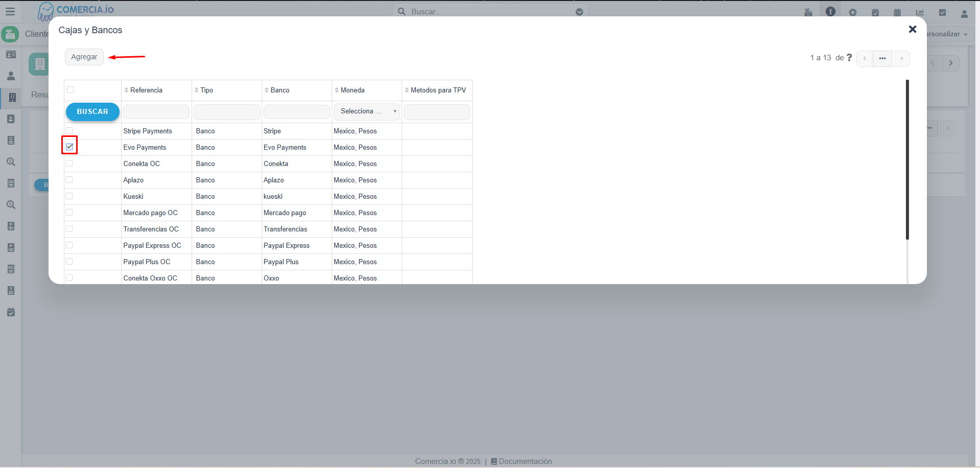The image size is (980, 468).
Task: Click the Agregar button
Action: (x=84, y=57)
